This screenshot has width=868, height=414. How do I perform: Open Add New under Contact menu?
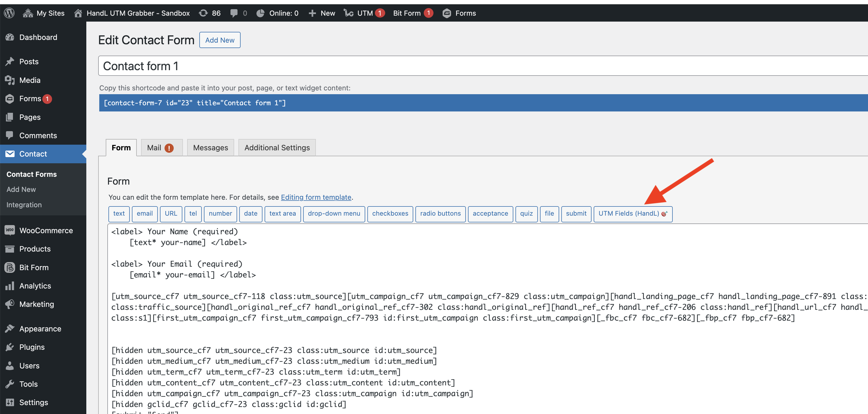21,189
